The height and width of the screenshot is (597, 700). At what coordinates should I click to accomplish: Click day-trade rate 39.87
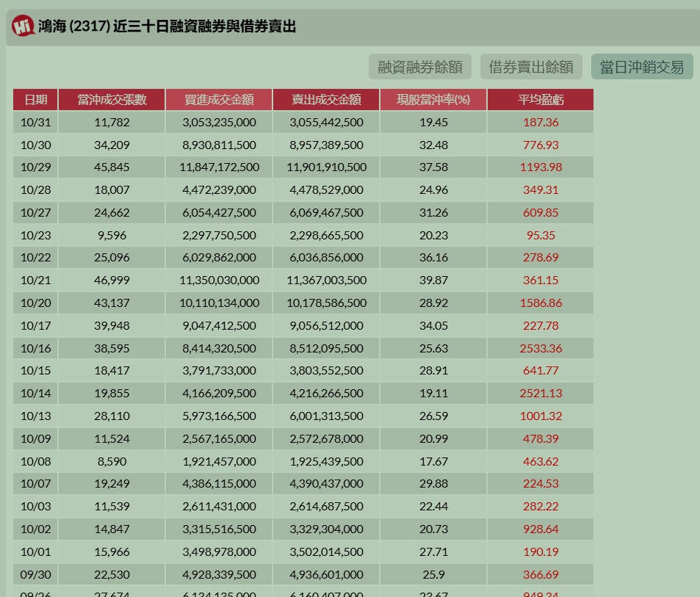[433, 281]
